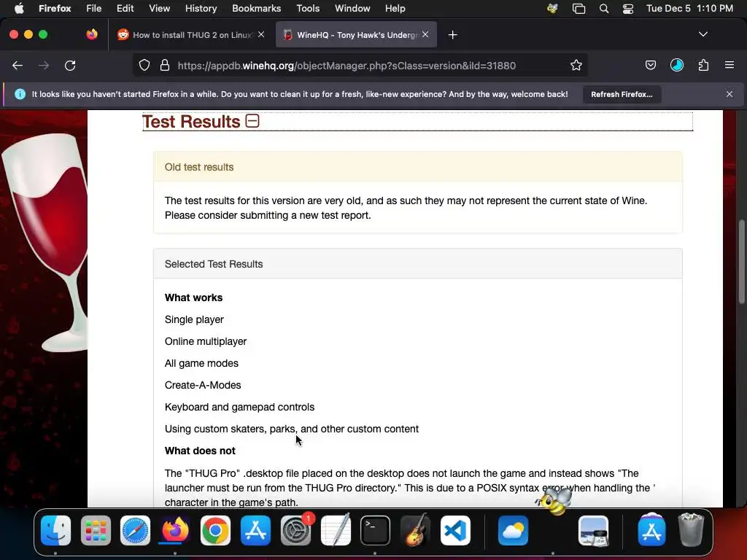Screen dimensions: 747x560
Task: Open the Edit menu
Action: tap(125, 8)
